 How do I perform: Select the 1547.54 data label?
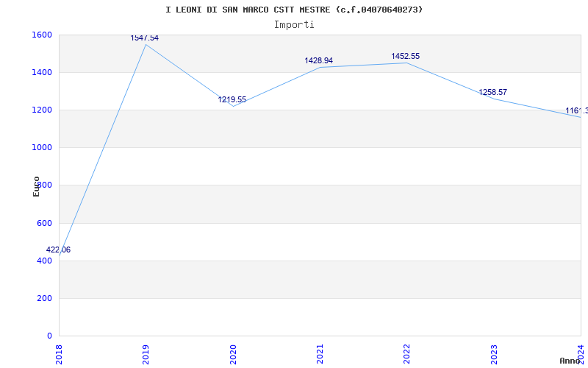click(x=144, y=38)
